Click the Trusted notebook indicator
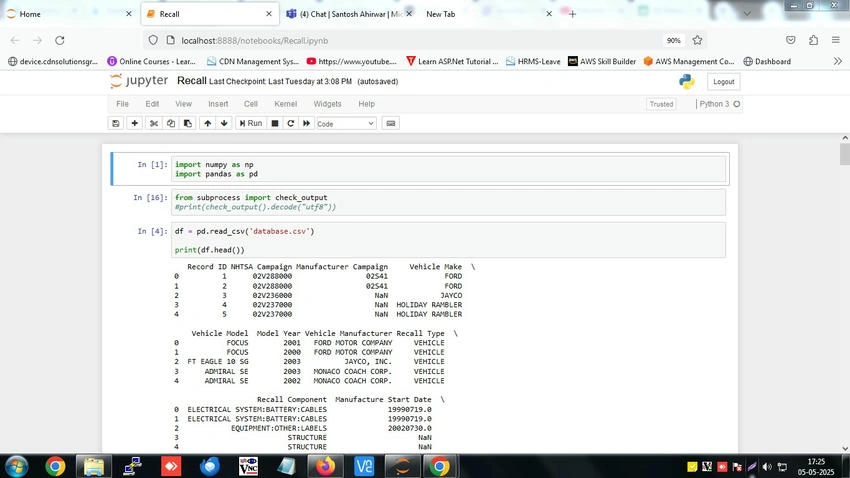This screenshot has height=478, width=850. 661,104
